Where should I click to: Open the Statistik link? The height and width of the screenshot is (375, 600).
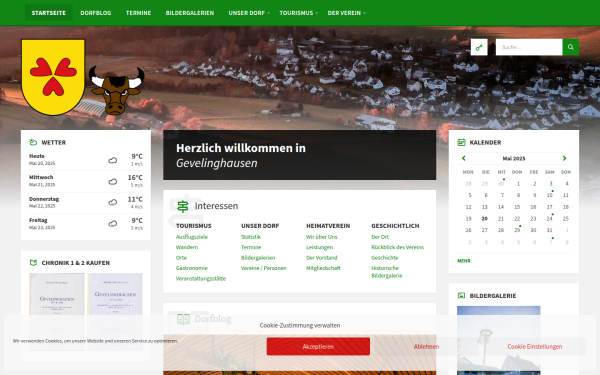(251, 237)
